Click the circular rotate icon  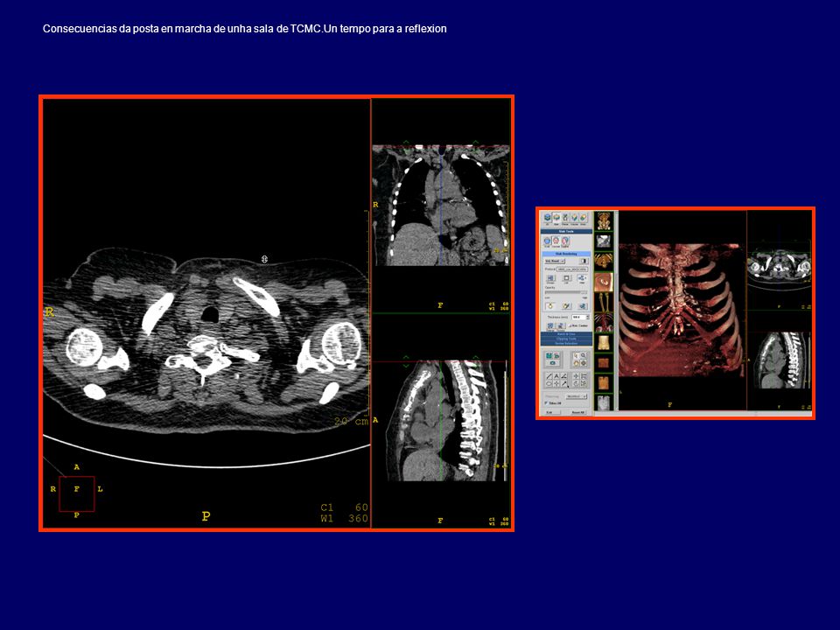point(576,383)
